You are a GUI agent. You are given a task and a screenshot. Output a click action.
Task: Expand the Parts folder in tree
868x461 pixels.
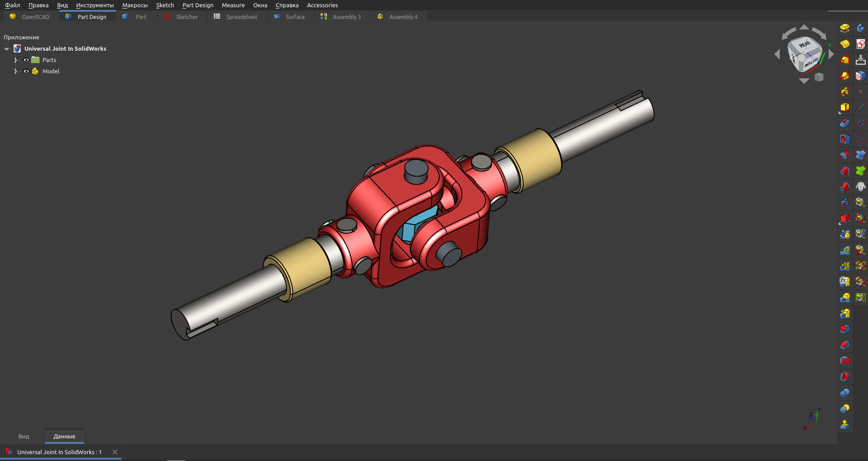click(x=15, y=60)
